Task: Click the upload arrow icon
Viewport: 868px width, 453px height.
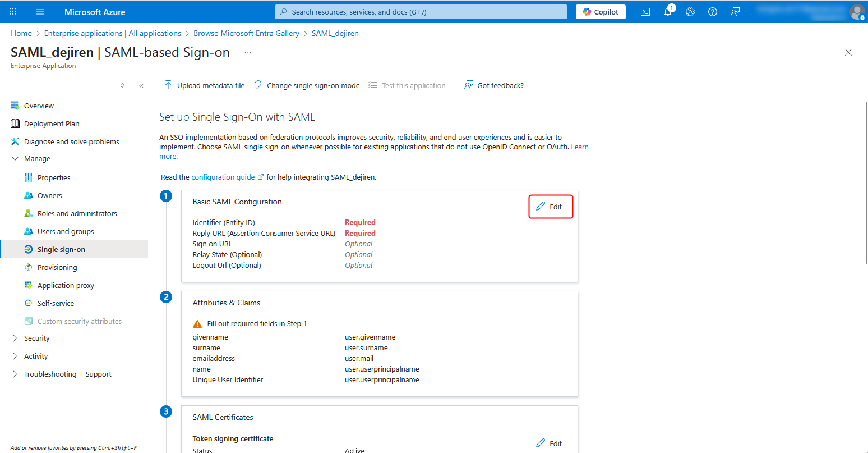Action: pos(168,85)
